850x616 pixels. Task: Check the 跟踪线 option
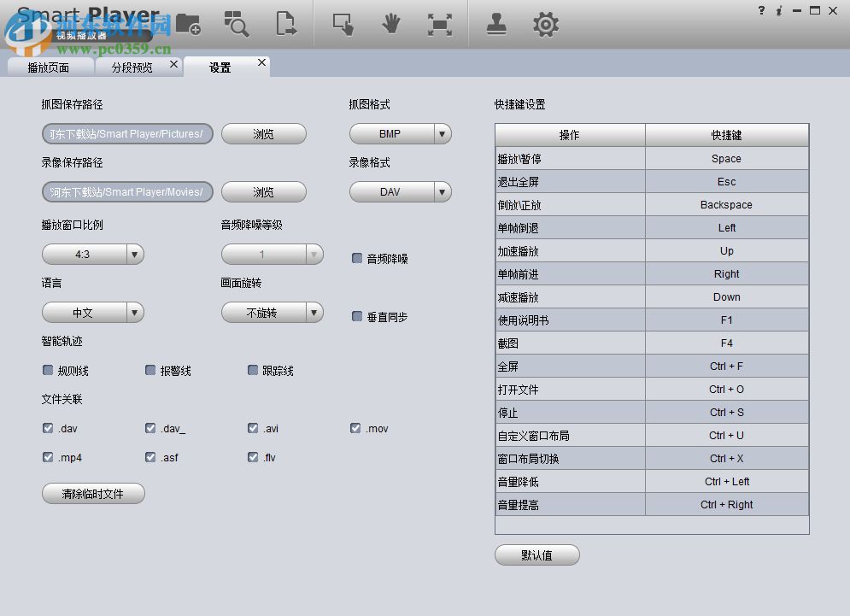(x=253, y=370)
